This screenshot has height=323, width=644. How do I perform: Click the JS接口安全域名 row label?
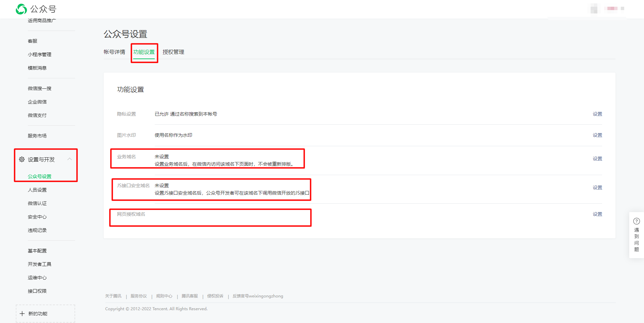pos(134,186)
